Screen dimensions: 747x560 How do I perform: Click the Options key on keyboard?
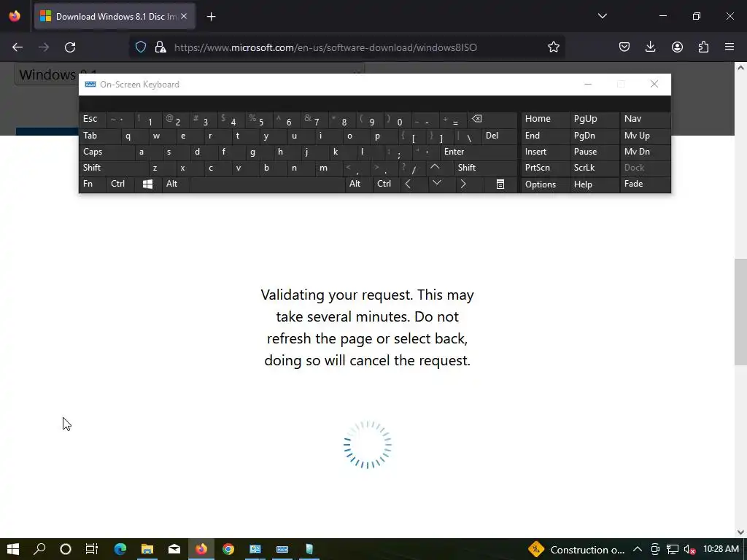point(545,184)
